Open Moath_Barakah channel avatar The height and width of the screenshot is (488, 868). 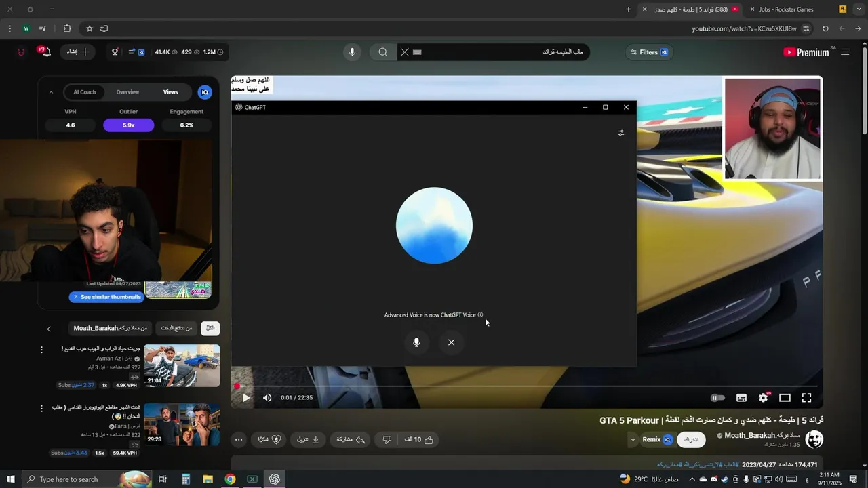click(814, 439)
